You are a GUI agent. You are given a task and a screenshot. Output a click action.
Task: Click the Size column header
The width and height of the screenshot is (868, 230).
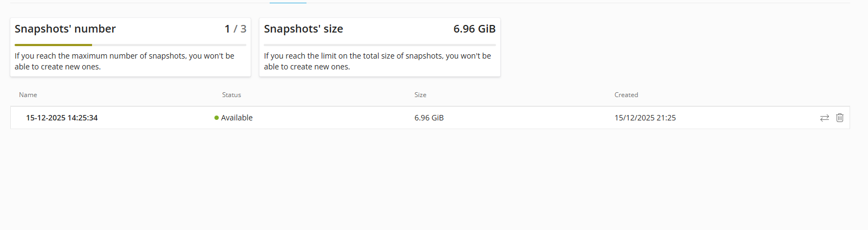click(x=420, y=95)
